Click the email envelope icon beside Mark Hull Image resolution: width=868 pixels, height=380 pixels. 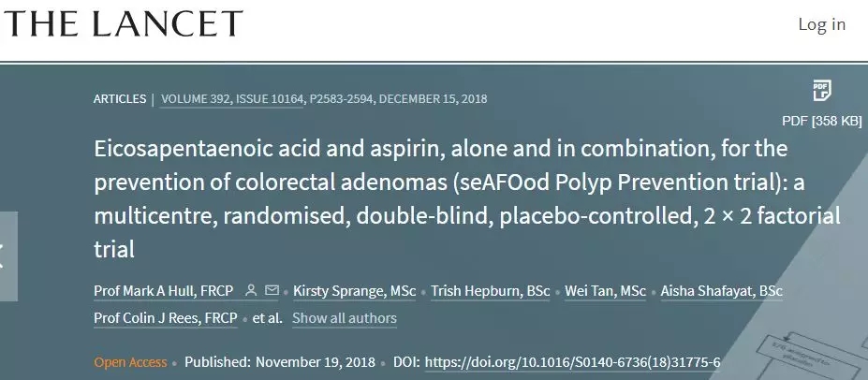272,290
